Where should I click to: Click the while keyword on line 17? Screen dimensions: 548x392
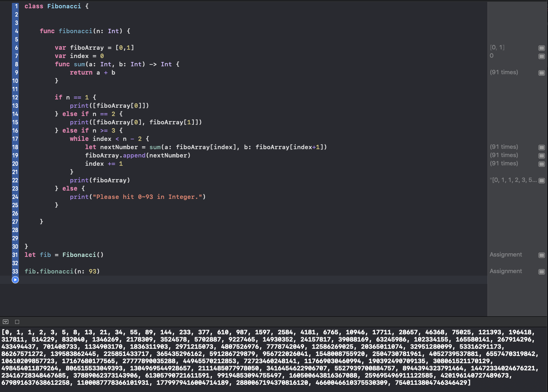[79, 139]
